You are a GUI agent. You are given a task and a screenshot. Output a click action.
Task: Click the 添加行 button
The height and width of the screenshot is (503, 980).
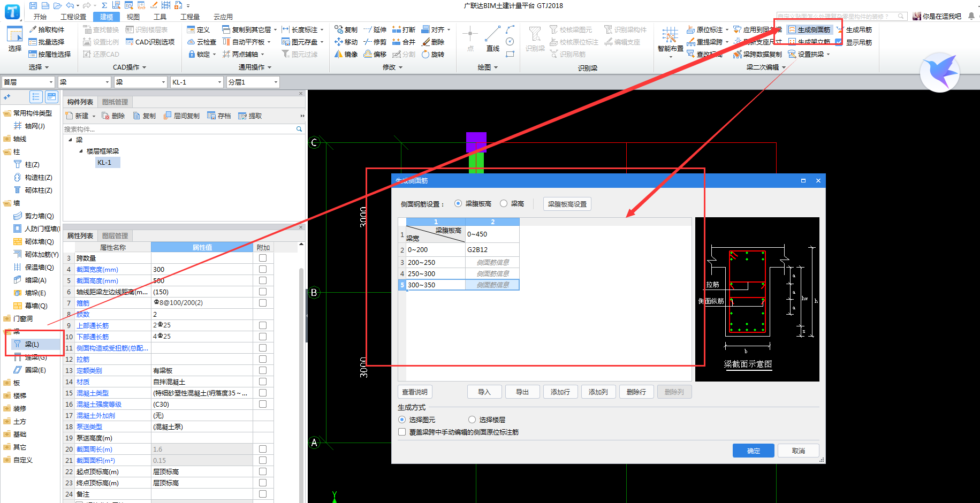(x=560, y=392)
